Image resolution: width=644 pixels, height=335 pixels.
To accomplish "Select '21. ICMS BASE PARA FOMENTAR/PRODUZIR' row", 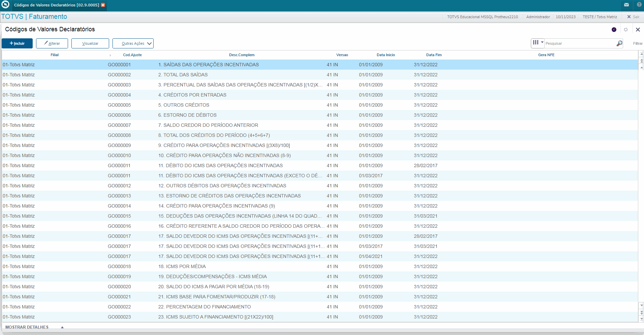I will click(217, 297).
